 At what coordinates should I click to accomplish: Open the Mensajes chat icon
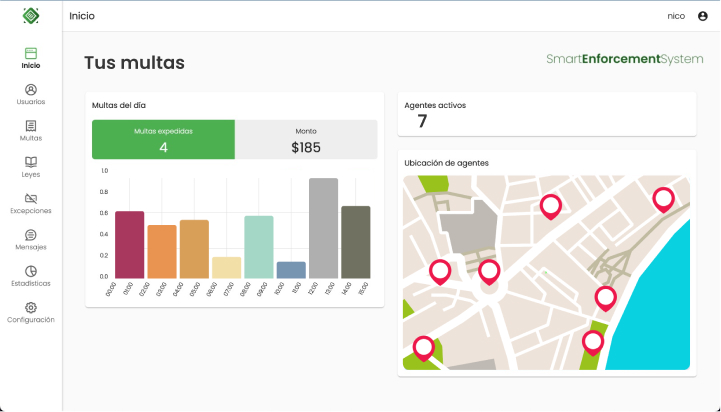pos(31,235)
